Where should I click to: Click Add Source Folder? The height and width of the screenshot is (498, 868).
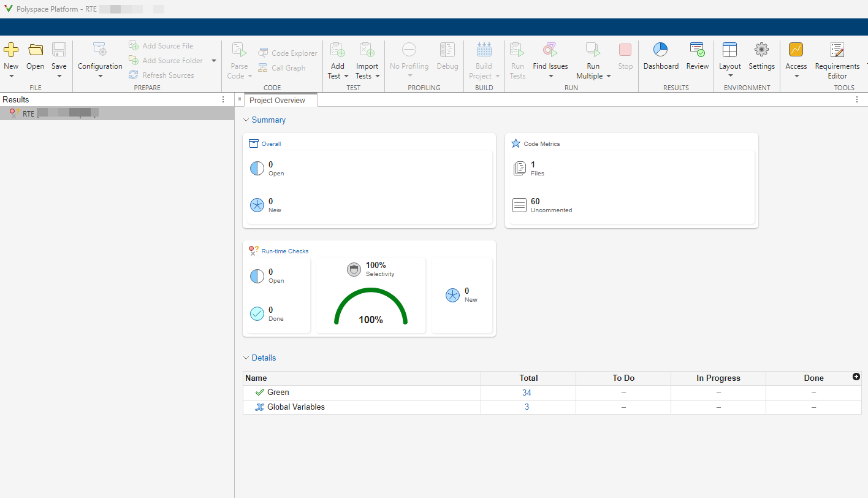click(166, 60)
